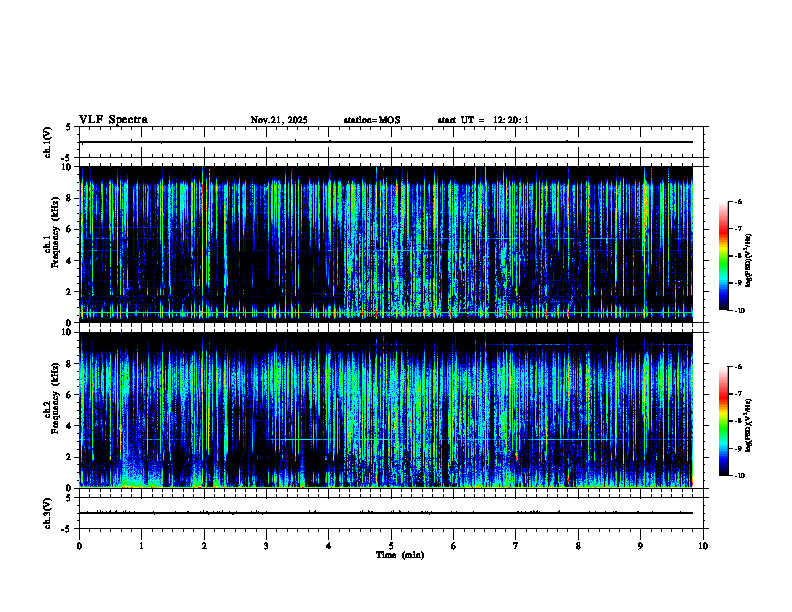Click the time axis tick label "5"

click(x=391, y=546)
